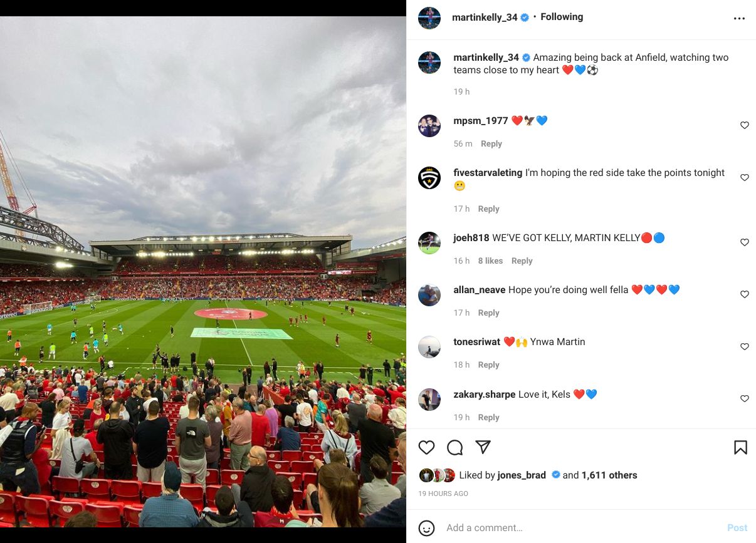The image size is (756, 543).
Task: Share the post via paper plane icon
Action: pyautogui.click(x=483, y=447)
